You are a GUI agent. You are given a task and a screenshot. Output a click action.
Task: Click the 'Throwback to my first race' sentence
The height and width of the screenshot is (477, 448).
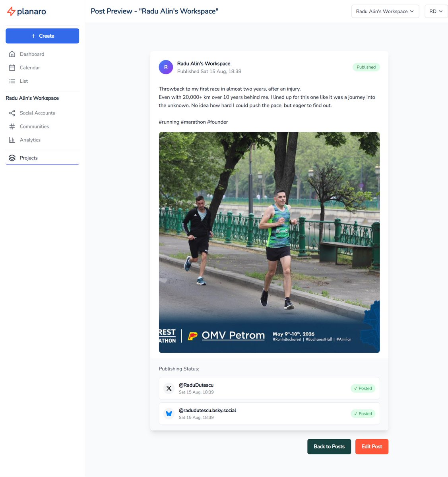tap(230, 89)
